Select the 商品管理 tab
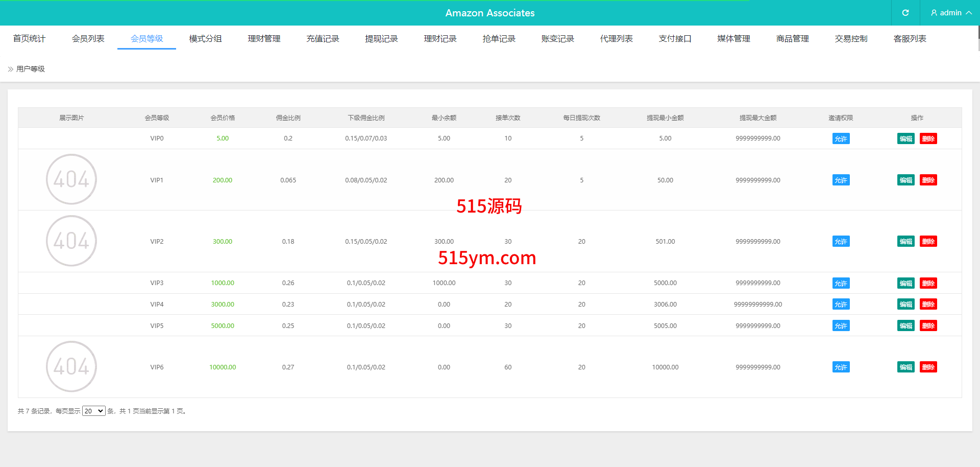980x467 pixels. pyautogui.click(x=792, y=39)
